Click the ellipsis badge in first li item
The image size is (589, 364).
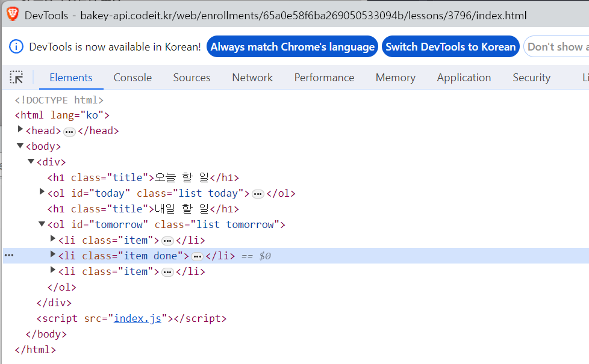tap(167, 241)
